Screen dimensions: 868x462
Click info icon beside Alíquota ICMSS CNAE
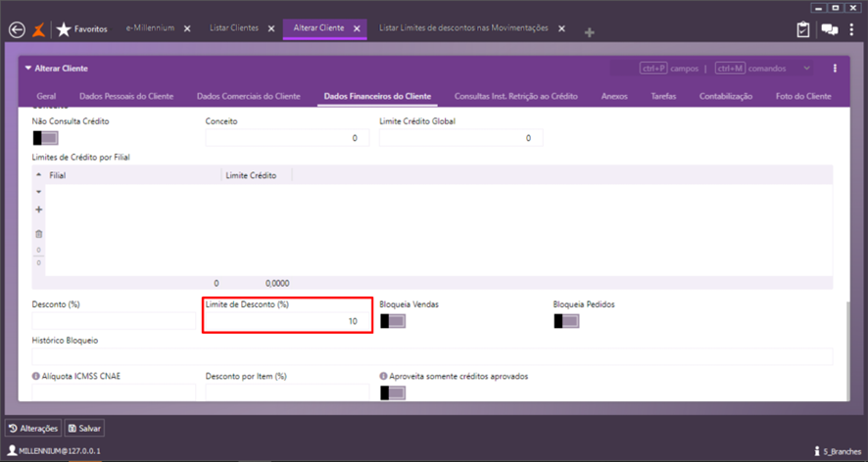click(x=36, y=376)
